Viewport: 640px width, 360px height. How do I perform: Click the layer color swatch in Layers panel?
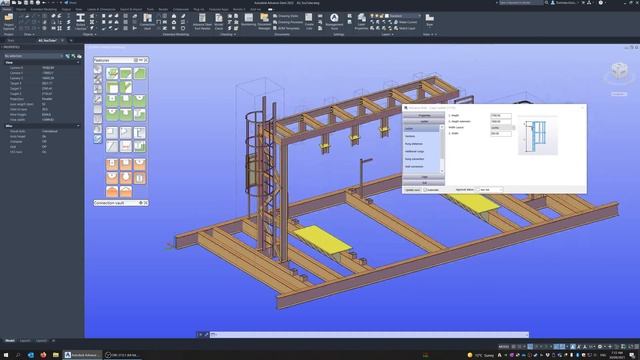pyautogui.click(x=387, y=16)
